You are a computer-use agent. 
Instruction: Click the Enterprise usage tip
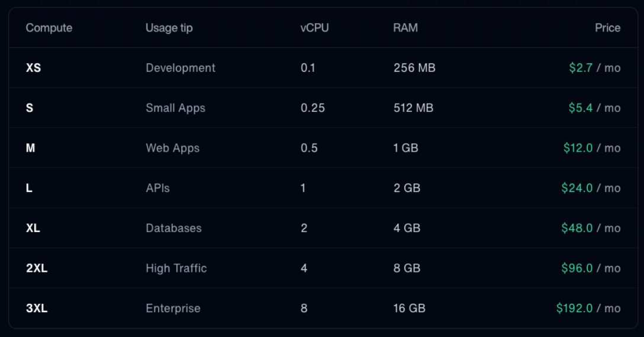click(173, 309)
